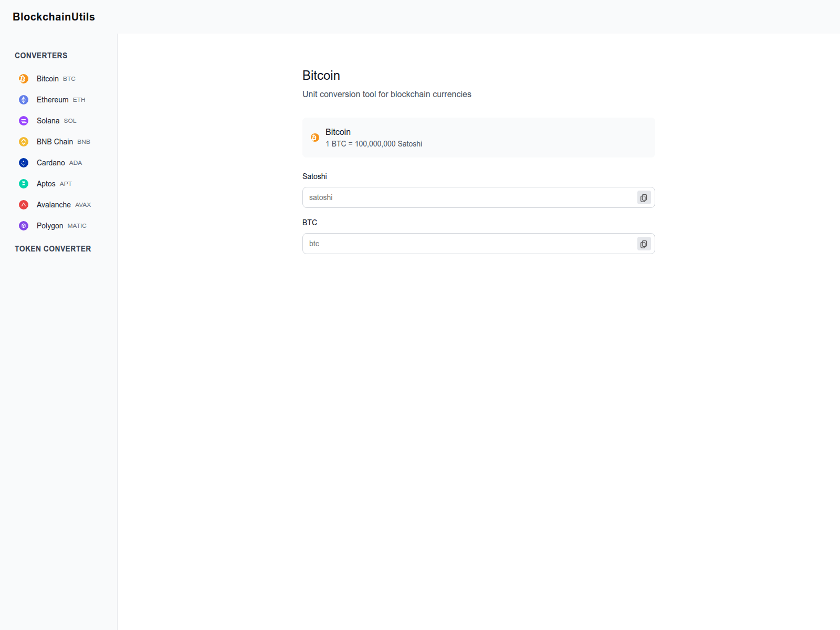Select the Avalanche AVAX icon
Image resolution: width=840 pixels, height=630 pixels.
(23, 204)
